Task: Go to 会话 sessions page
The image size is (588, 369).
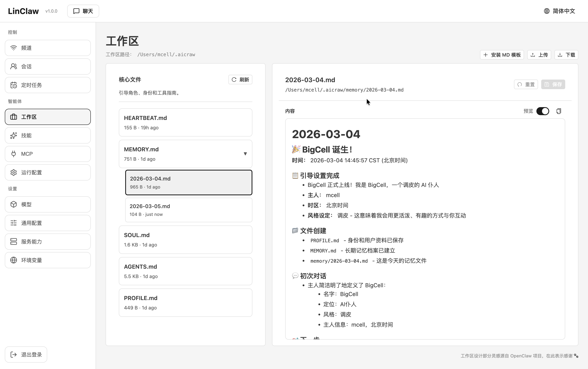Action: tap(48, 66)
